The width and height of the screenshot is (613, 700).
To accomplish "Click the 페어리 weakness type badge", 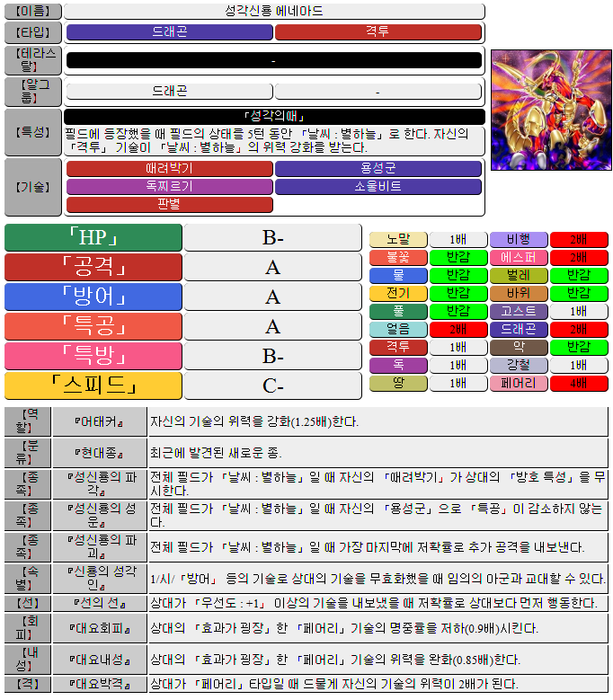I will (519, 384).
